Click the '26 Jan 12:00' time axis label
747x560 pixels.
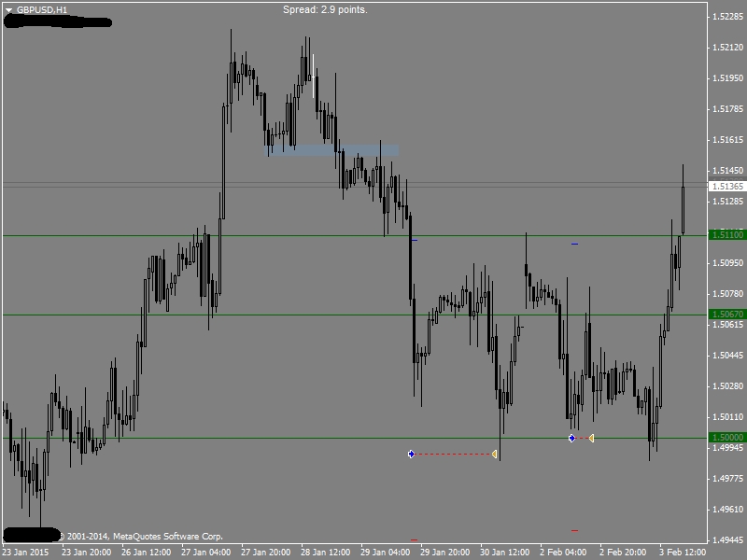[147, 553]
